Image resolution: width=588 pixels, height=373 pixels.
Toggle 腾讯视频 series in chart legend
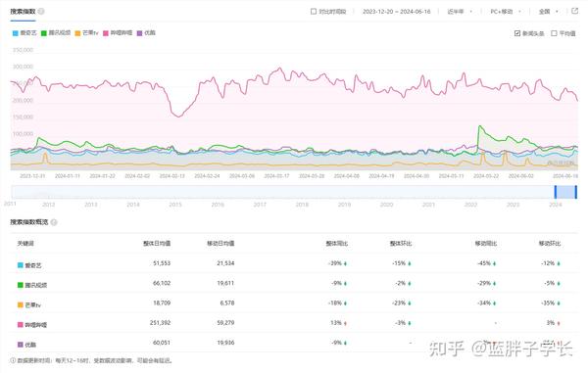(x=56, y=33)
